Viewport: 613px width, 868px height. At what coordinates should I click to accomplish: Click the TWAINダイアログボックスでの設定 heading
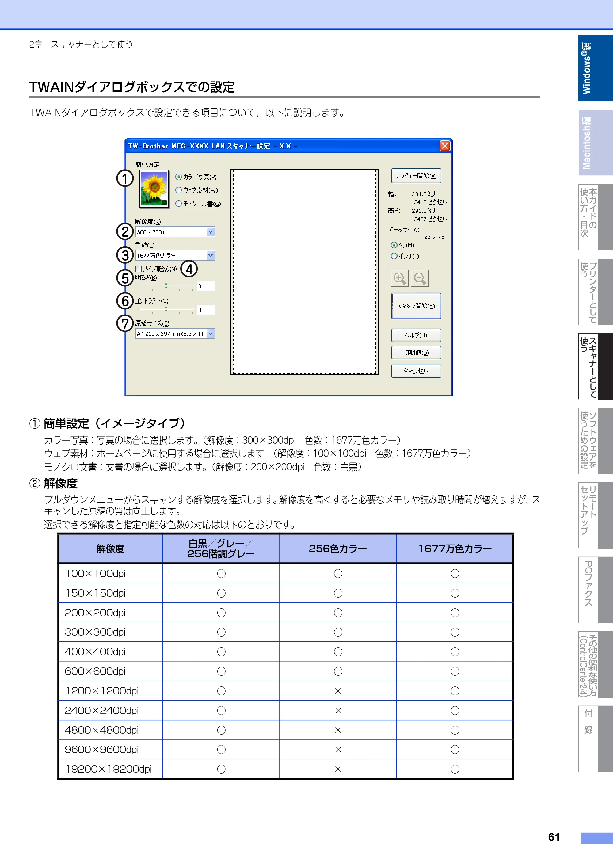click(132, 87)
